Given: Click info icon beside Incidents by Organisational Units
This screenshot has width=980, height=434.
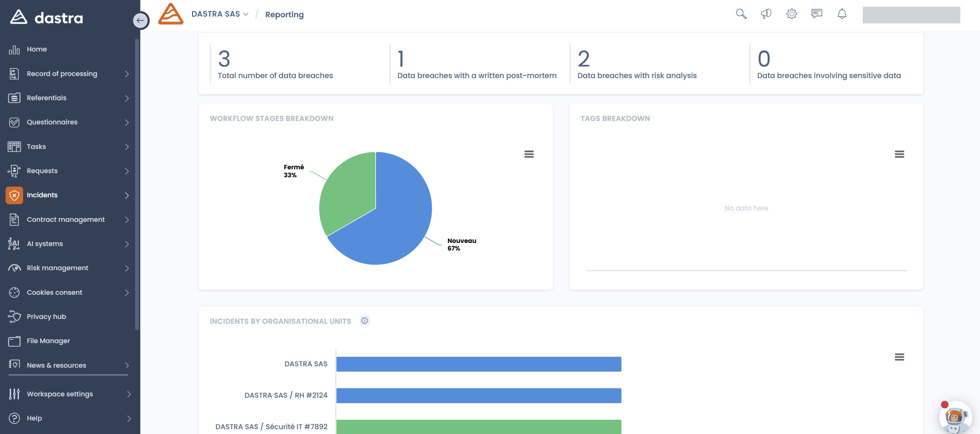Looking at the screenshot, I should tap(365, 321).
